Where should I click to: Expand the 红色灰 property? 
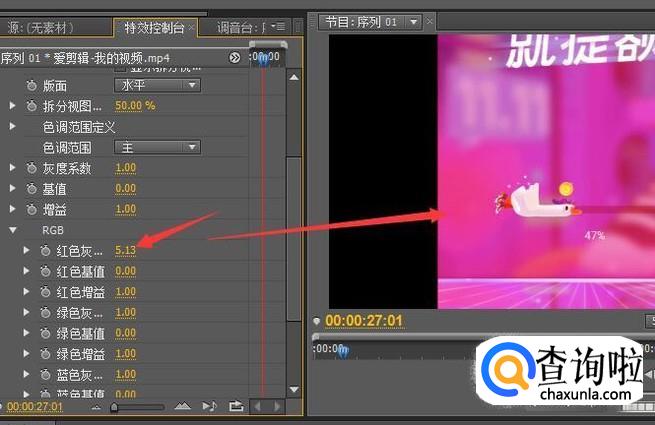point(26,250)
